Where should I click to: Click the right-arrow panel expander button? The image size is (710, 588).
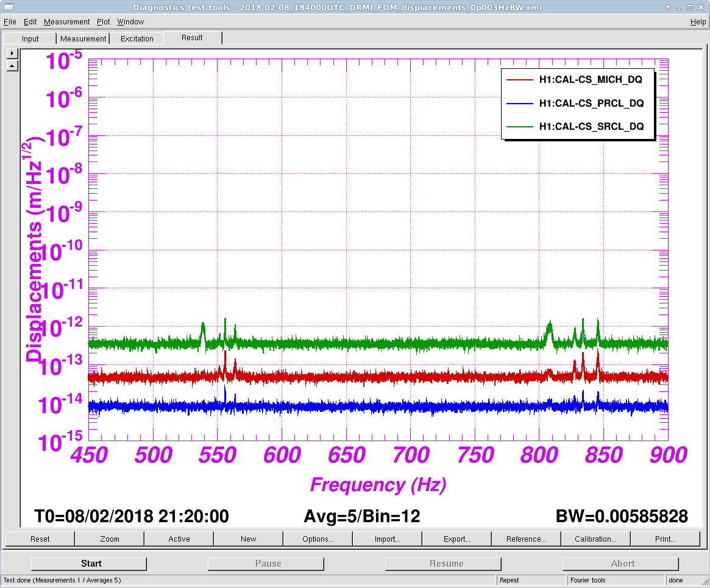click(x=12, y=53)
